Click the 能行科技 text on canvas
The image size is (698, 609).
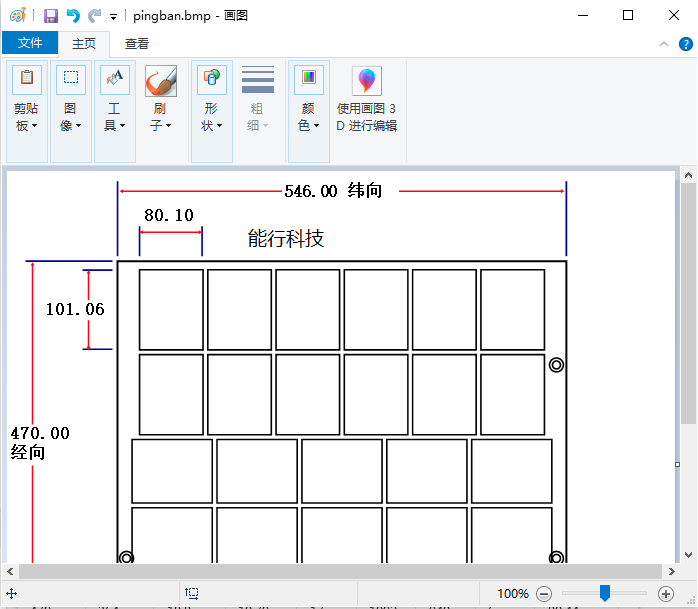286,239
